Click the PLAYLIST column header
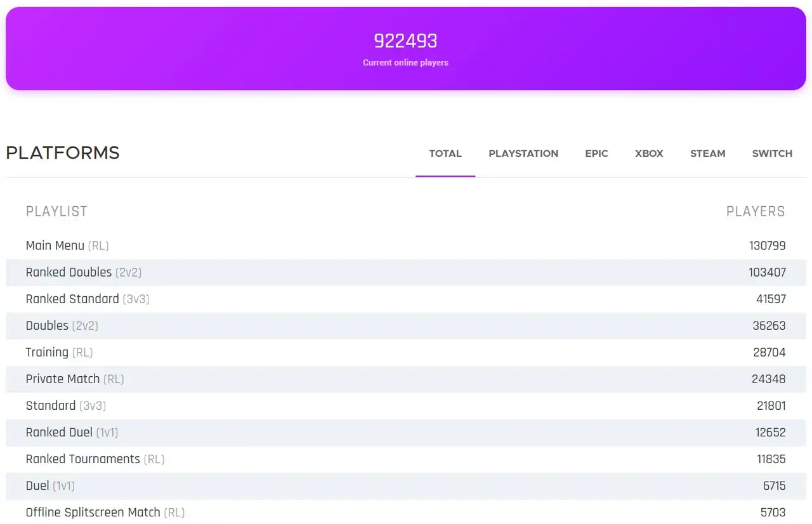The width and height of the screenshot is (812, 524). pos(56,212)
